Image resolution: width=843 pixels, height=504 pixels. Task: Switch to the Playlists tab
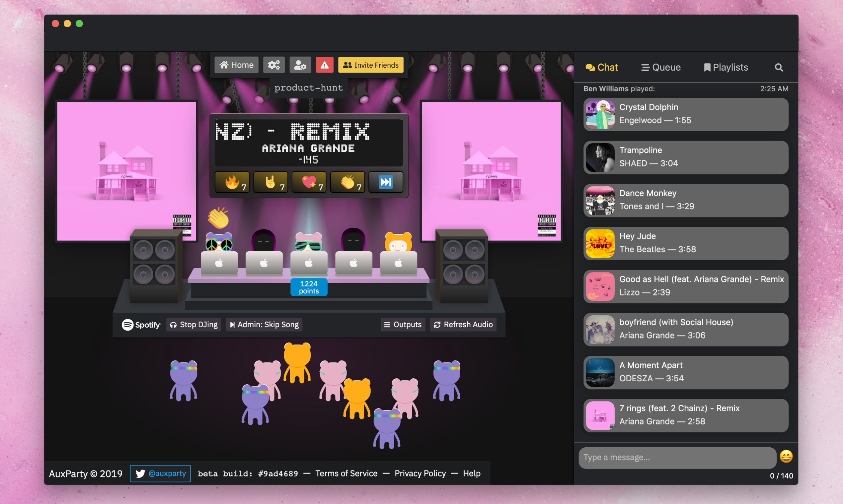726,67
